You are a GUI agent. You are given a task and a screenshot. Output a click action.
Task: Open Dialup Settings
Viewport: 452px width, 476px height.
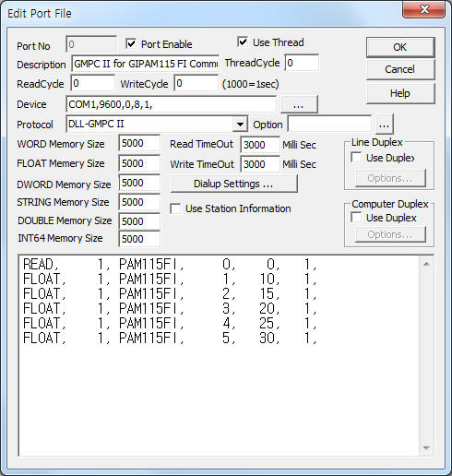(233, 184)
